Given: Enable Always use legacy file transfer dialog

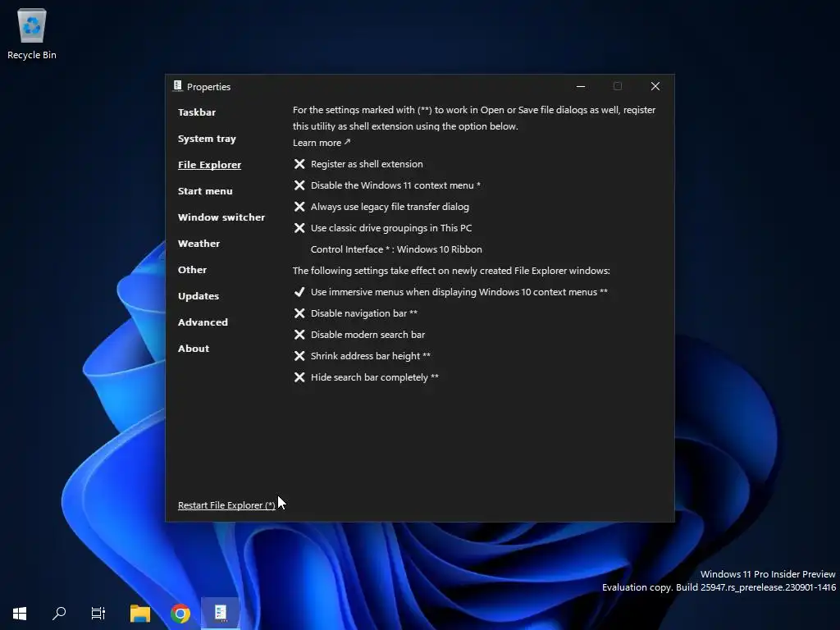Looking at the screenshot, I should coord(381,207).
